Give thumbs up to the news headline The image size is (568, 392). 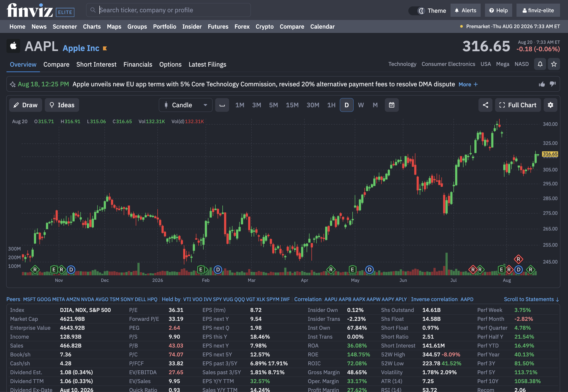click(542, 84)
